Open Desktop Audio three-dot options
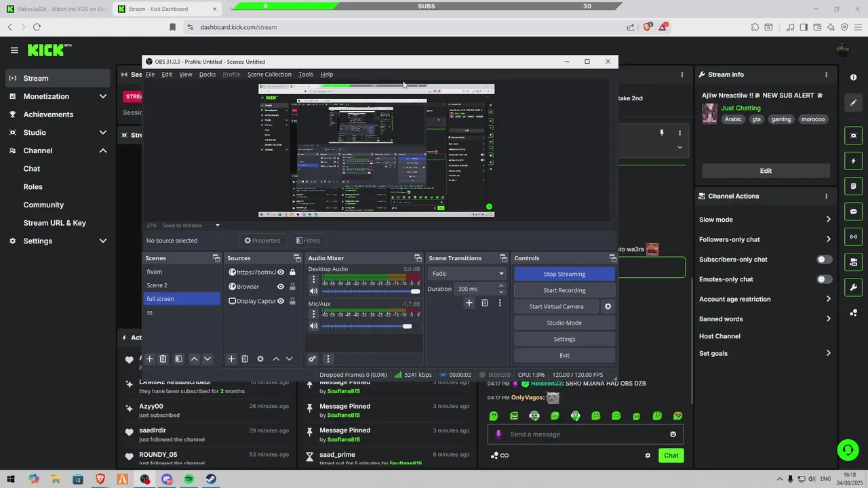This screenshot has width=868, height=488. click(313, 279)
